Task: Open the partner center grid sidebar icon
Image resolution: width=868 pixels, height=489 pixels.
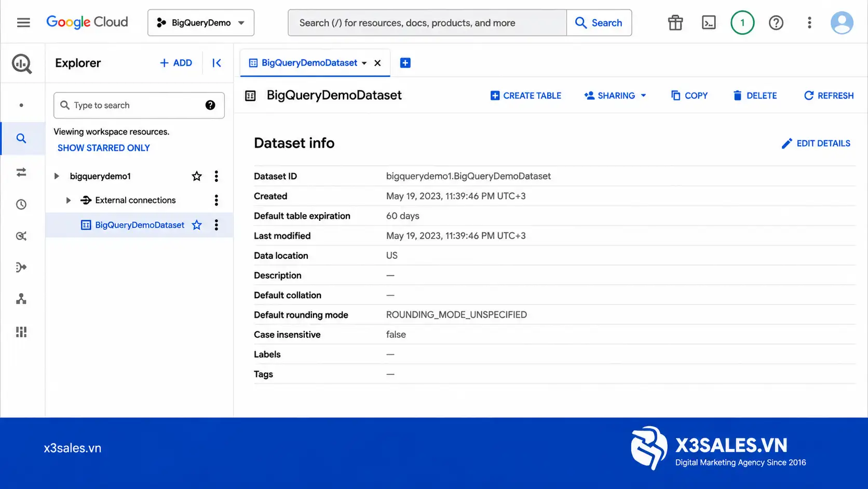Action: point(21,332)
